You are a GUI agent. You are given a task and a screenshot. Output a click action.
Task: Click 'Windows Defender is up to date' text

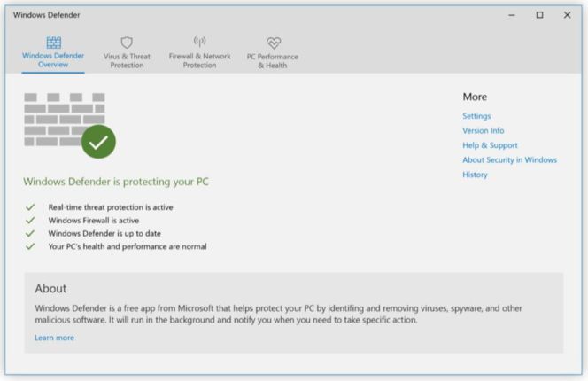tap(104, 234)
